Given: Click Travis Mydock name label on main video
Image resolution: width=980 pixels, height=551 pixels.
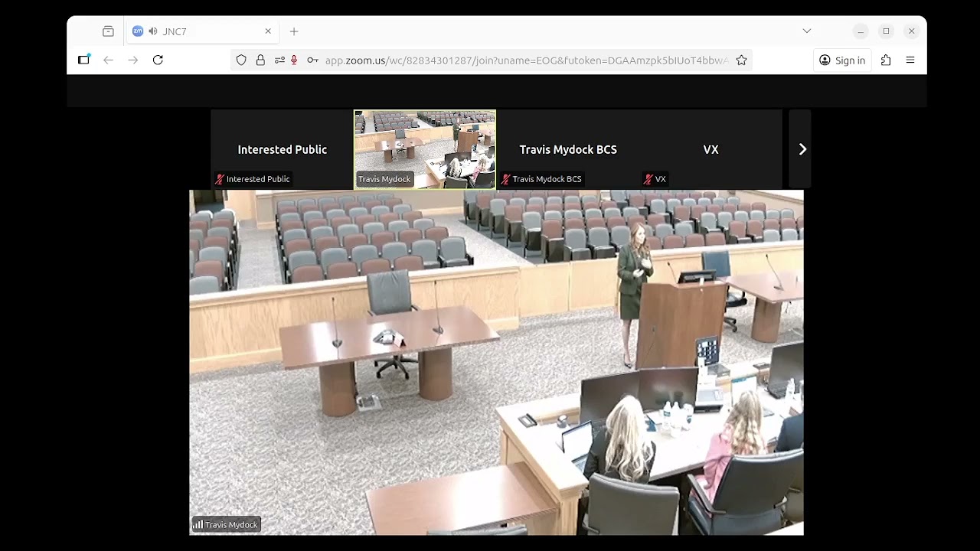Looking at the screenshot, I should tap(231, 525).
